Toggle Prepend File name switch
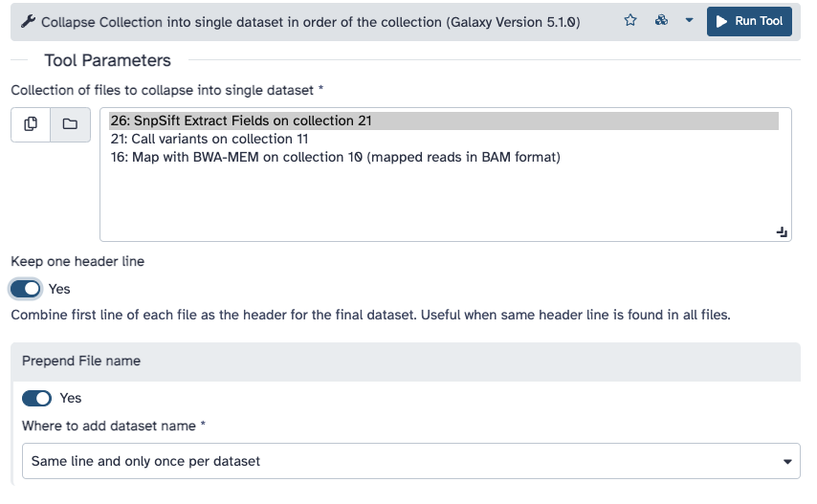The width and height of the screenshot is (817, 504). 36,398
